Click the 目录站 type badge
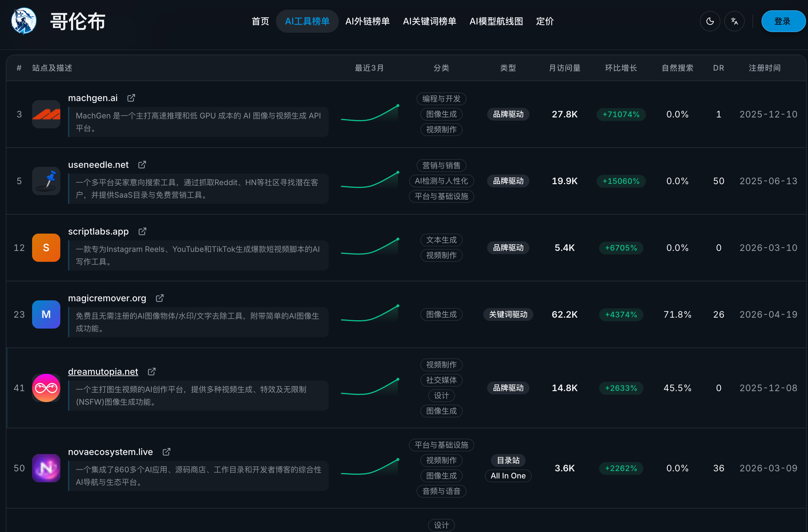This screenshot has height=532, width=808. click(x=508, y=460)
